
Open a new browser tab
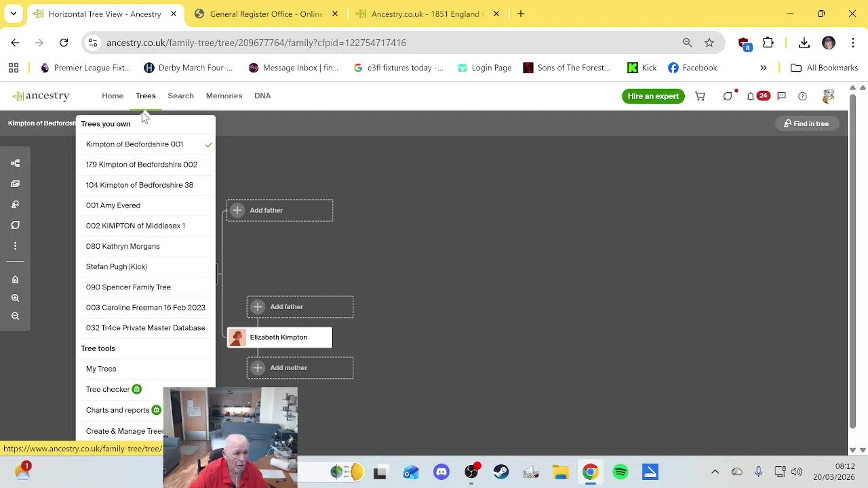[x=521, y=14]
